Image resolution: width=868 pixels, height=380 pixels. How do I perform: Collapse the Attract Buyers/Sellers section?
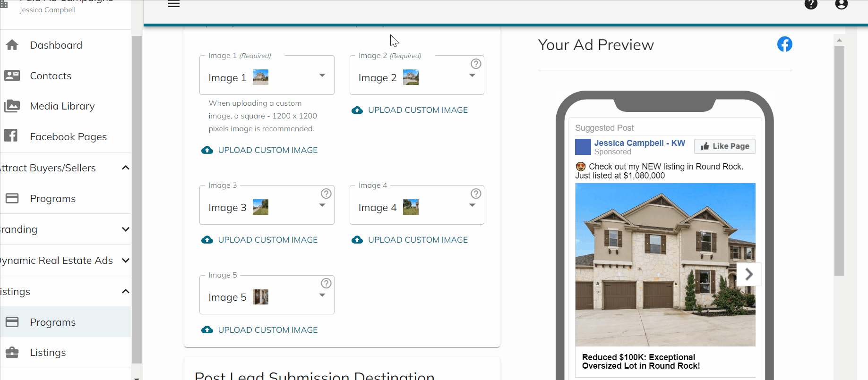125,168
